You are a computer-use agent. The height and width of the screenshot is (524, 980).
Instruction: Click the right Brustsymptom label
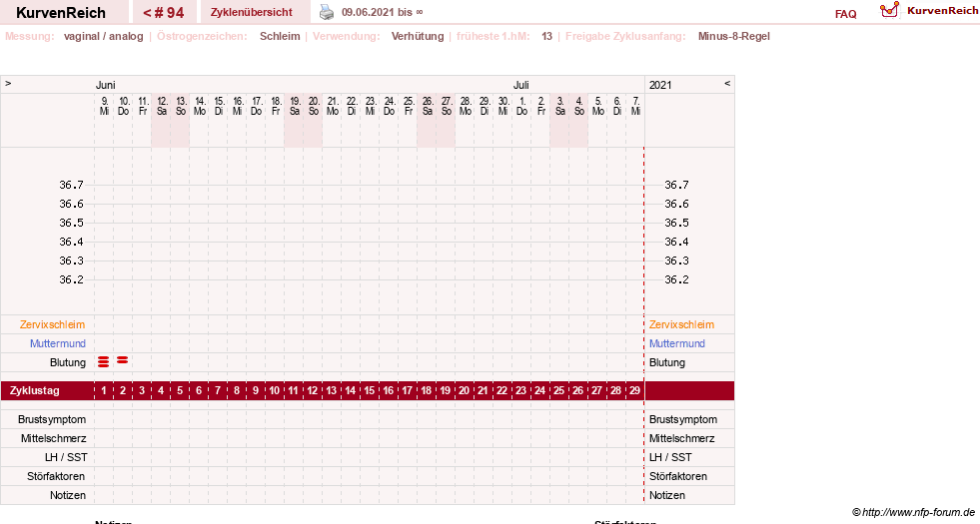(x=683, y=419)
